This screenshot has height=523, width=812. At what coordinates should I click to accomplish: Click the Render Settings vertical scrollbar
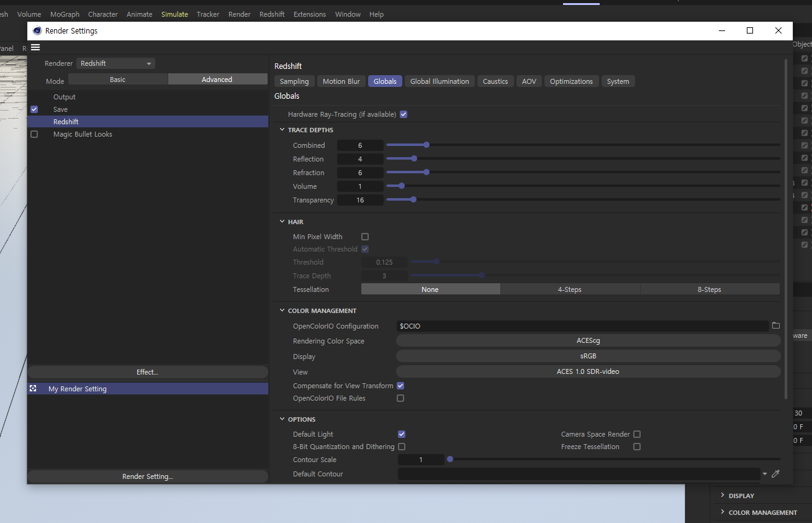click(787, 229)
